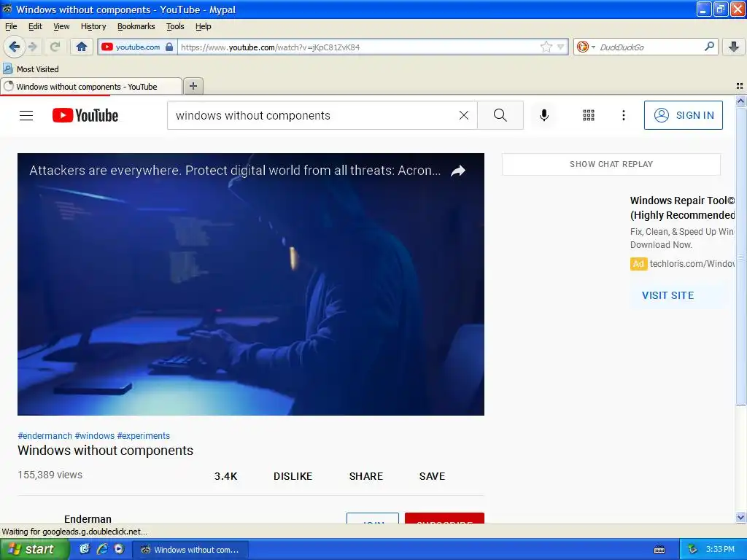Open the YouTube apps grid icon
The height and width of the screenshot is (560, 747).
pyautogui.click(x=589, y=115)
